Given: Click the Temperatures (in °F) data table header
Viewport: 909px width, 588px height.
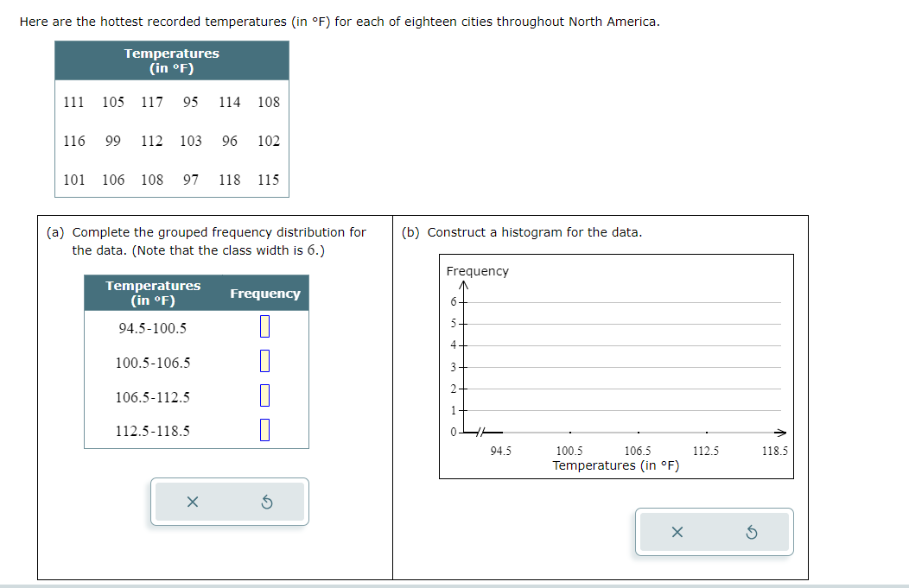Looking at the screenshot, I should [x=171, y=60].
